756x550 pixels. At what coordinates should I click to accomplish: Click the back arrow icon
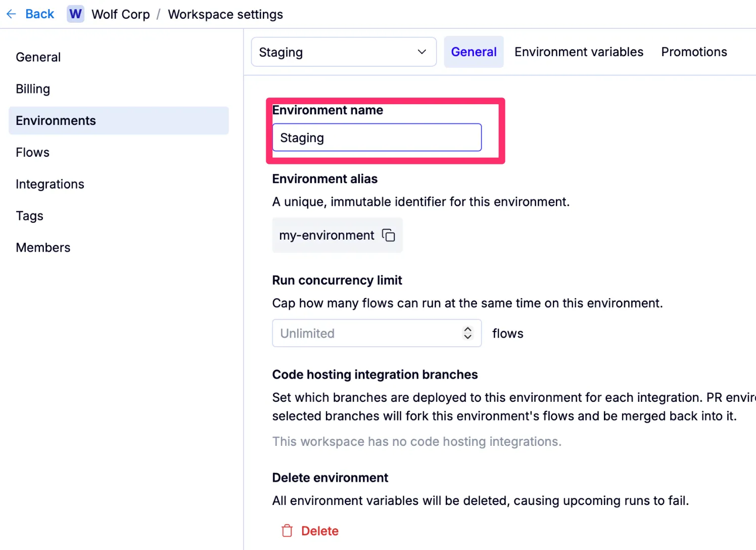click(x=11, y=14)
